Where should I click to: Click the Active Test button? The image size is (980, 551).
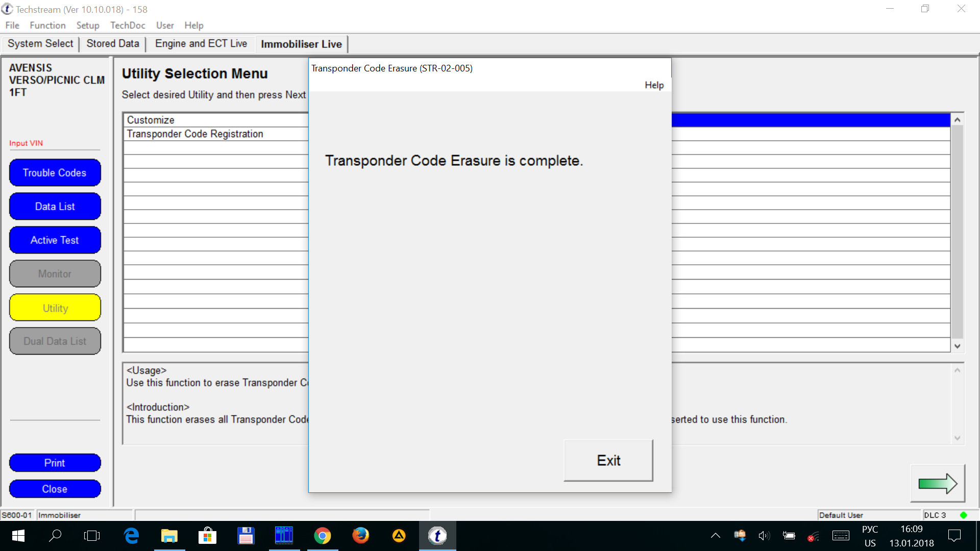[55, 240]
